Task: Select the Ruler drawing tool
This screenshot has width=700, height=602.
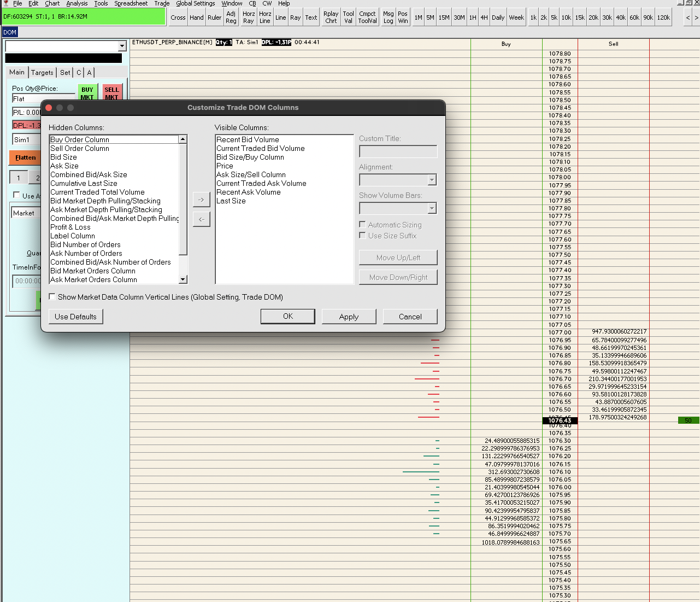Action: click(x=215, y=17)
